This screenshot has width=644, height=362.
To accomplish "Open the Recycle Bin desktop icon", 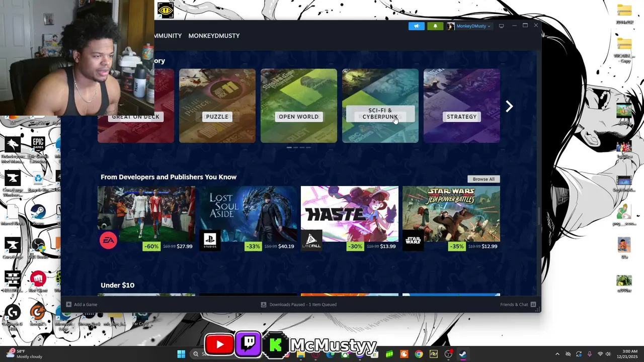I will pos(38,182).
